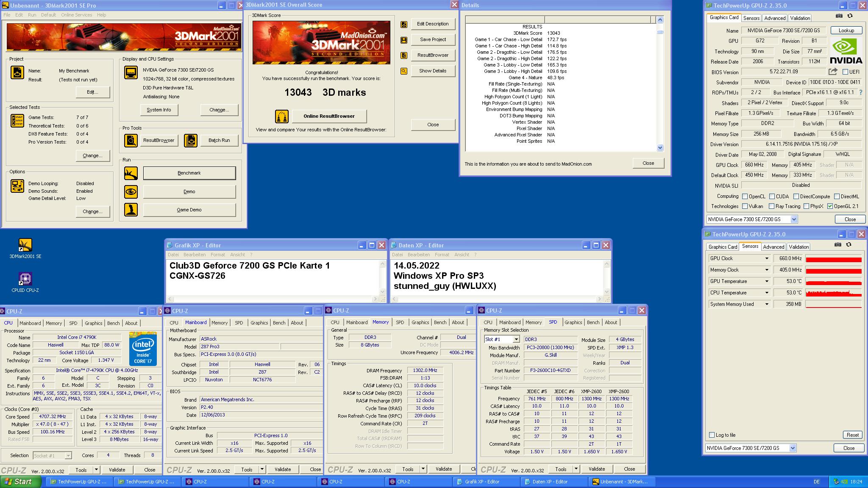Toggle the DirectML checkbox
This screenshot has height=488, width=868.
click(x=837, y=197)
